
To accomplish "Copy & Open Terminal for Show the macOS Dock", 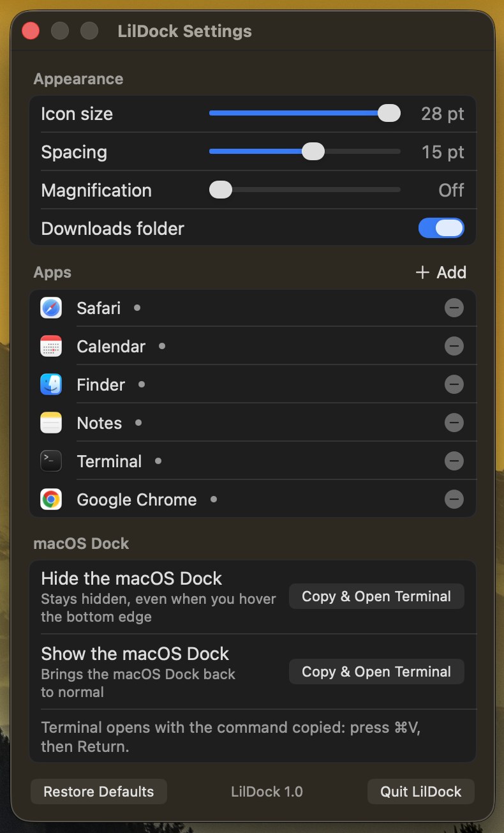I will 376,672.
